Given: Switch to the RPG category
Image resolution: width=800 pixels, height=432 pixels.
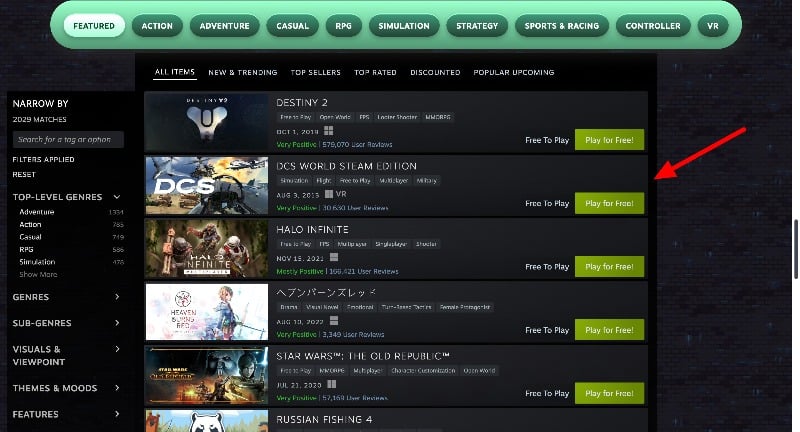Looking at the screenshot, I should (x=343, y=26).
